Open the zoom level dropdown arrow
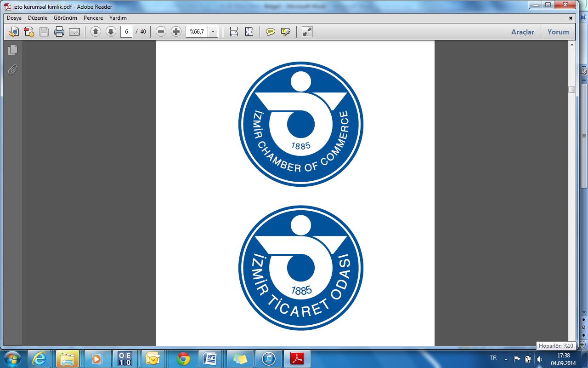The height and width of the screenshot is (368, 588). pos(213,32)
